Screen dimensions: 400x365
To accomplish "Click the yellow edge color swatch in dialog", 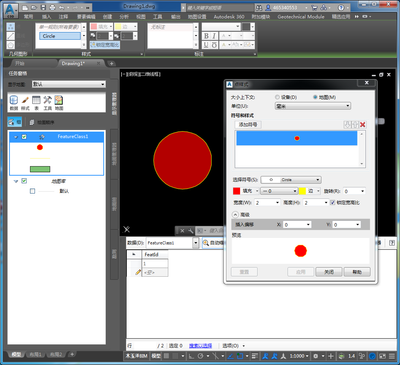I will (302, 191).
